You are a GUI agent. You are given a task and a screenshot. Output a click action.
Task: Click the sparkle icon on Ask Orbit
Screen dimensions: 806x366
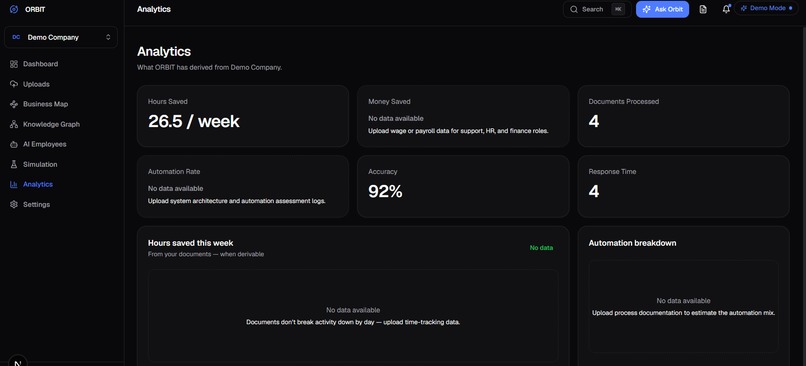click(647, 9)
